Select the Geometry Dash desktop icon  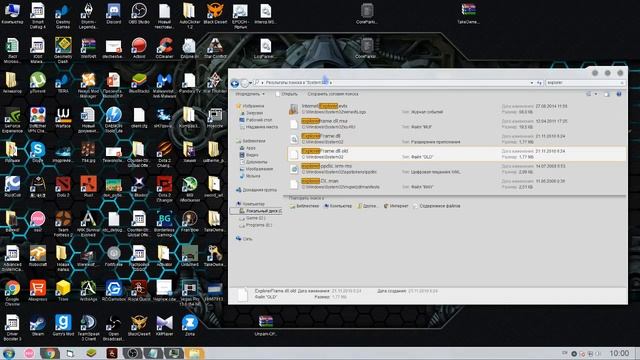point(63,51)
